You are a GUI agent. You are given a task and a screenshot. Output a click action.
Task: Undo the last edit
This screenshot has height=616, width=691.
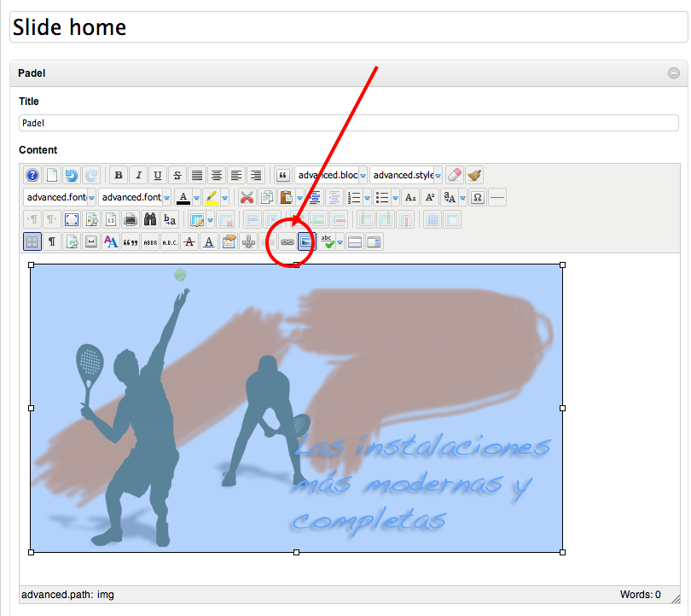[72, 176]
